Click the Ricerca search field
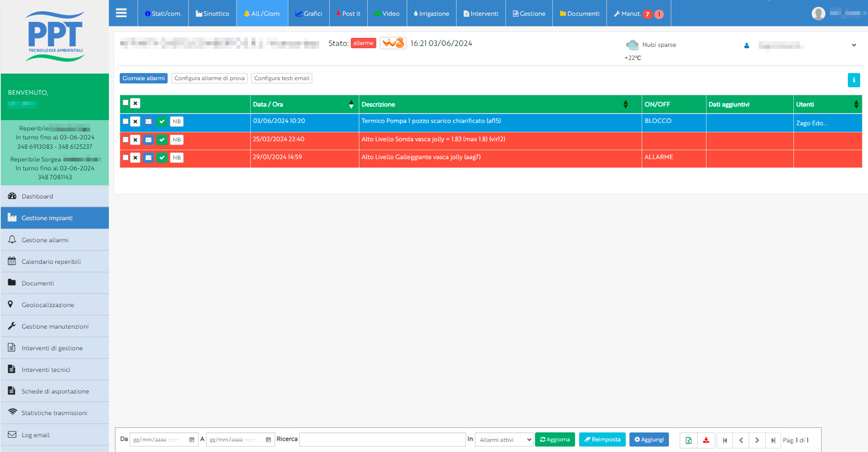 (x=382, y=440)
